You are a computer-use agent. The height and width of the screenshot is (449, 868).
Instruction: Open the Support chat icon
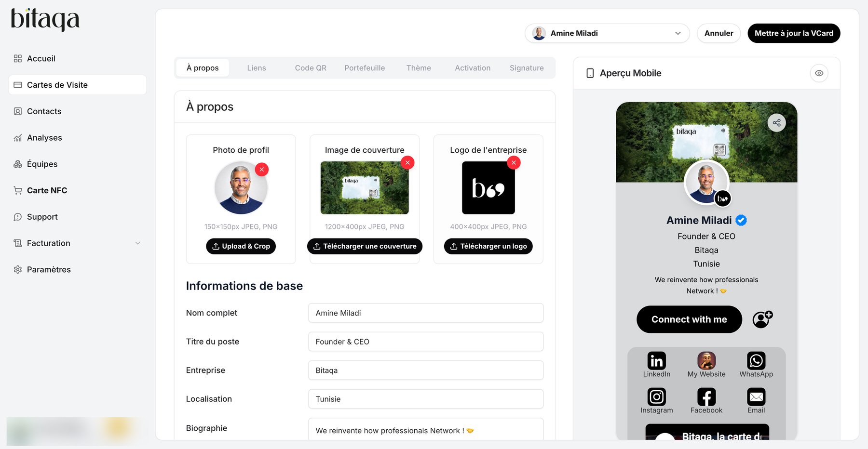pyautogui.click(x=18, y=217)
